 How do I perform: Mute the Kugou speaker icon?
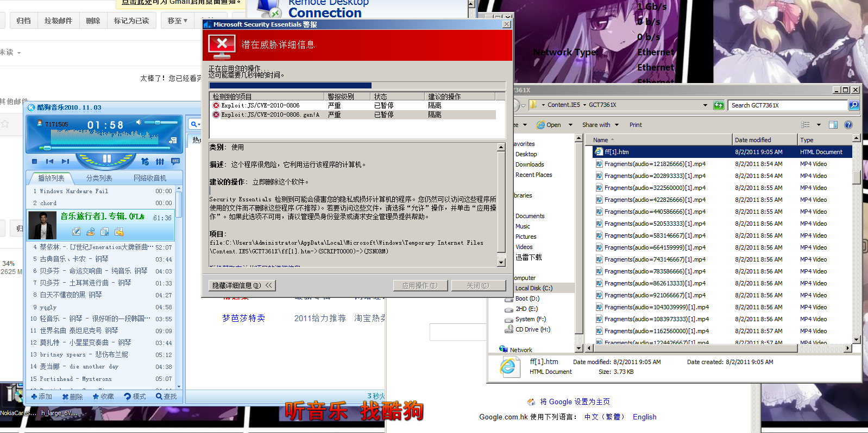tap(139, 122)
